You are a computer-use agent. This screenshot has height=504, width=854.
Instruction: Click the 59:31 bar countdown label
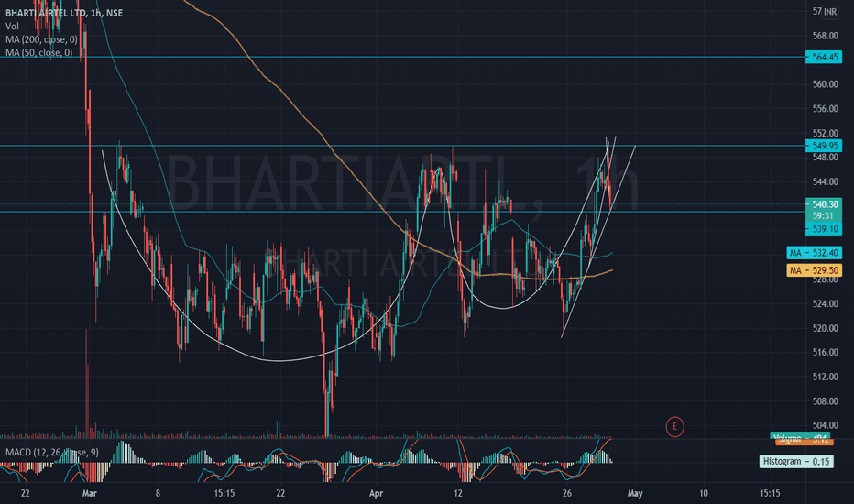click(823, 215)
